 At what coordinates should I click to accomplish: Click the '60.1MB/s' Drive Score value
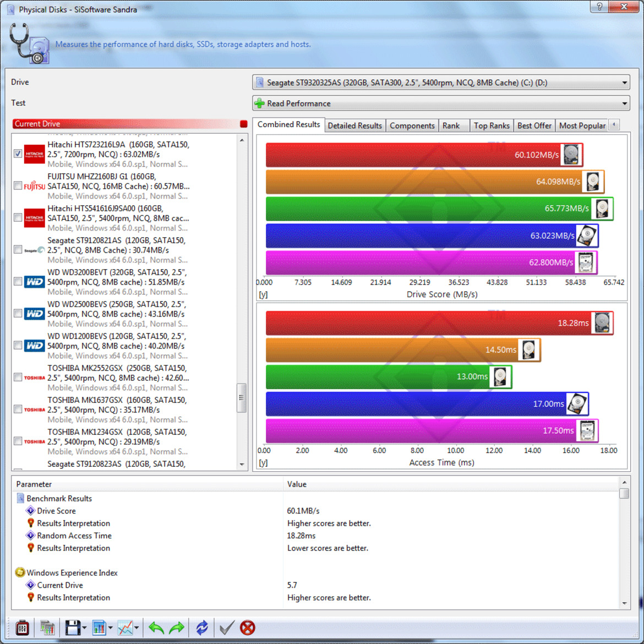tap(303, 510)
